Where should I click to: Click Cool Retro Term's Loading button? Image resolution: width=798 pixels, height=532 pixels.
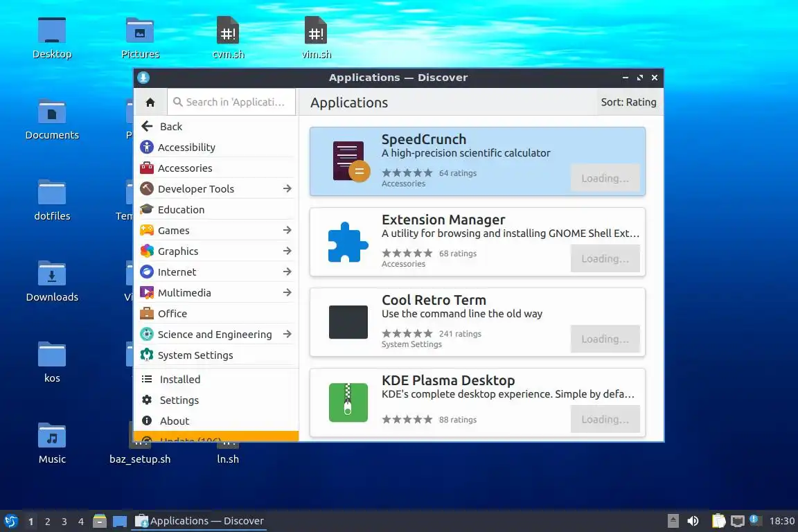point(605,339)
